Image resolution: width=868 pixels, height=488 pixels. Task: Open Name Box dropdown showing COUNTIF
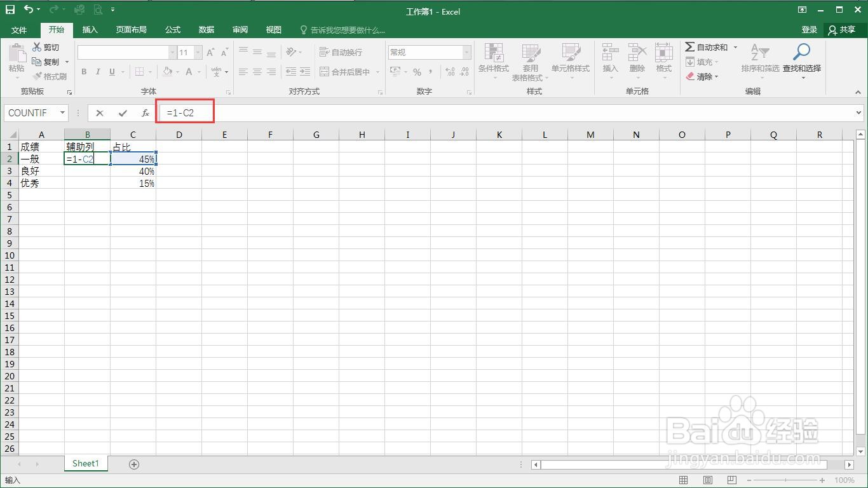click(62, 113)
